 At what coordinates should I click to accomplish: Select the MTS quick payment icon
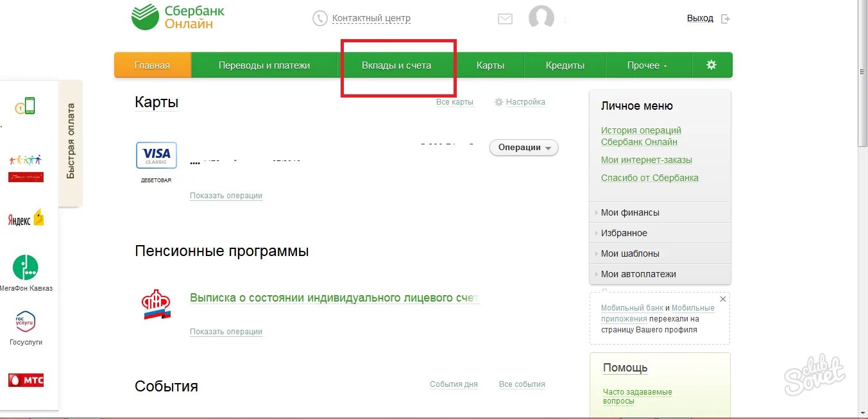pos(26,380)
